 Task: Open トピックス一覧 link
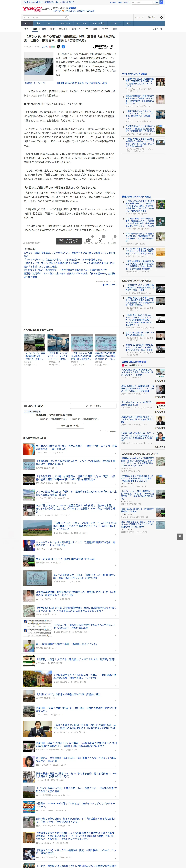point(155,29)
